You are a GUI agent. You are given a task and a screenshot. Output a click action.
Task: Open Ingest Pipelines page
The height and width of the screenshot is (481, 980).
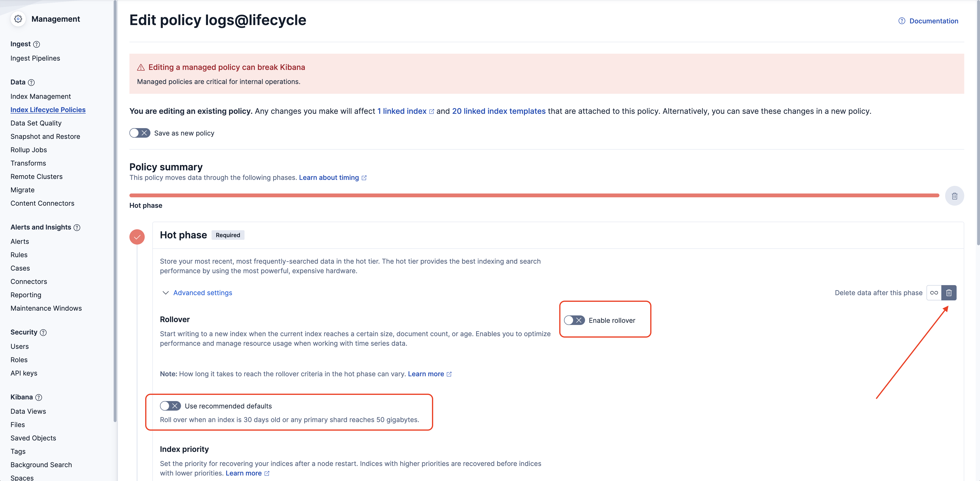point(35,58)
